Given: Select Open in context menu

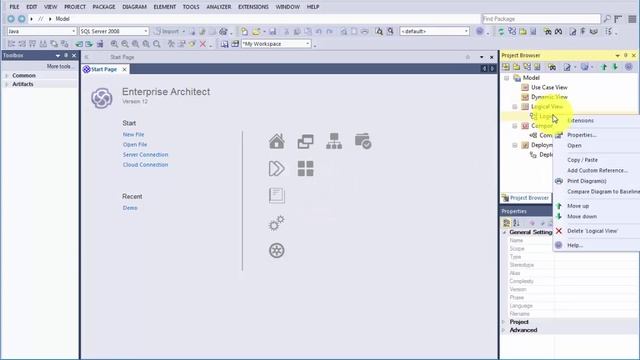Looking at the screenshot, I should [x=596, y=146].
